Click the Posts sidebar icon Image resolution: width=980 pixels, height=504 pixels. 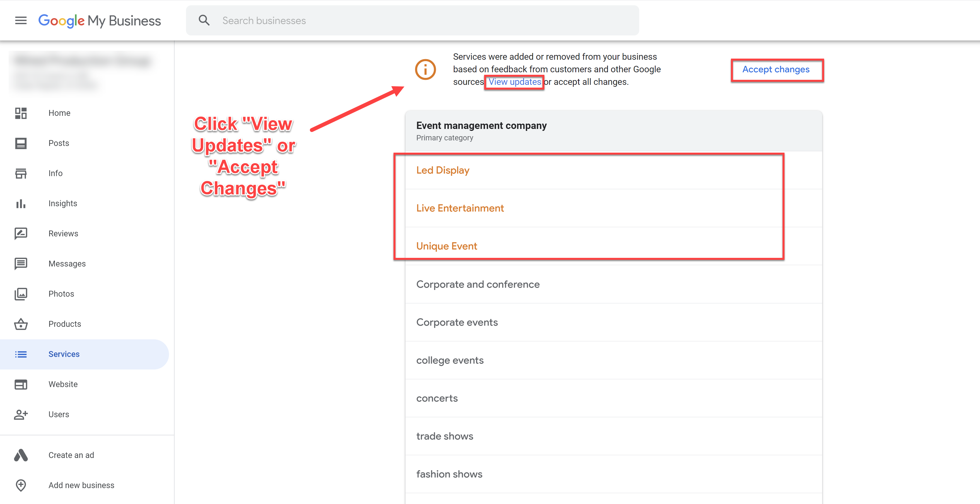[21, 143]
